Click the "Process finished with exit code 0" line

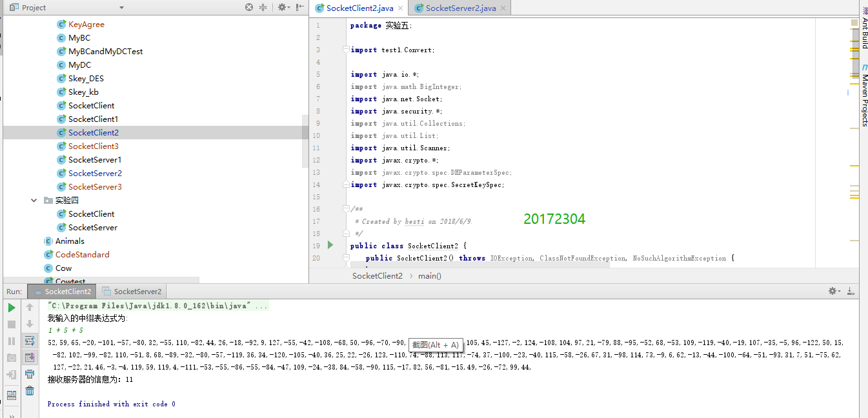tap(112, 404)
